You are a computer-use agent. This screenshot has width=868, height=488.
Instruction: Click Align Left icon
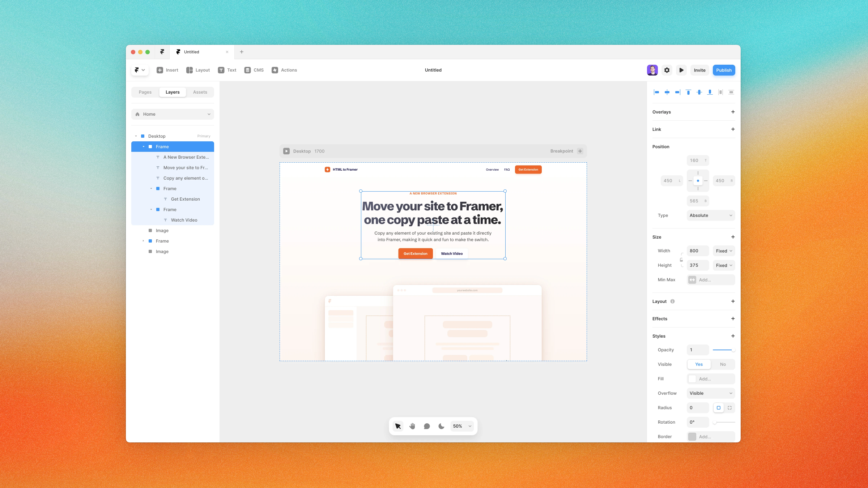pos(656,92)
